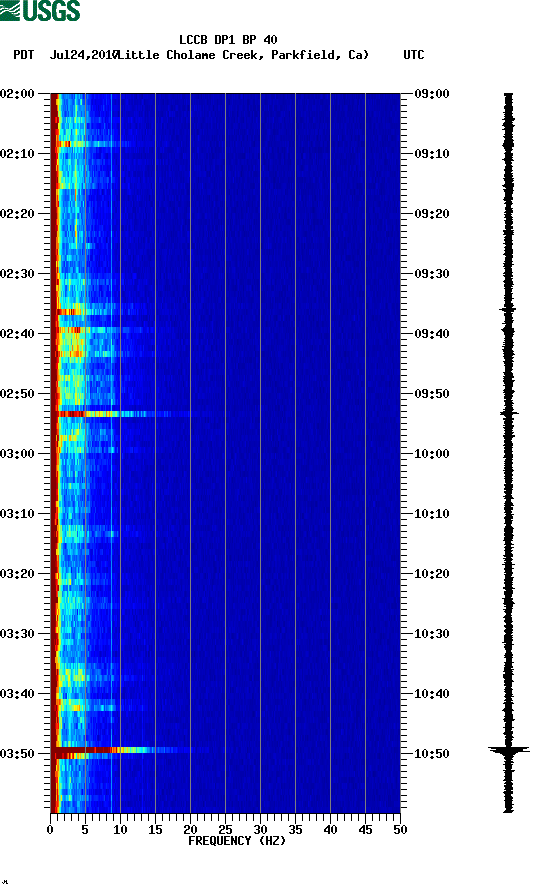Click the '02:00' PDT time label
Viewport: 552px width, 893px height.
(17, 93)
